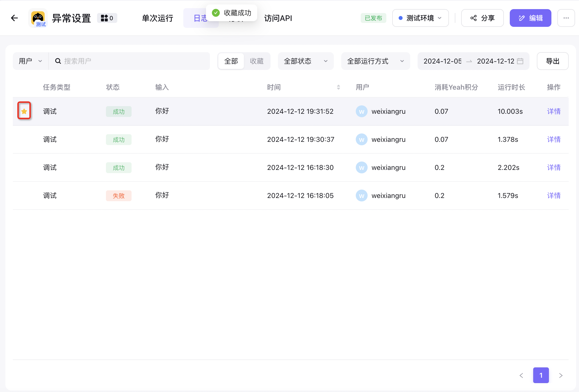The height and width of the screenshot is (392, 579).
Task: Share the application via 分享 button
Action: 482,18
